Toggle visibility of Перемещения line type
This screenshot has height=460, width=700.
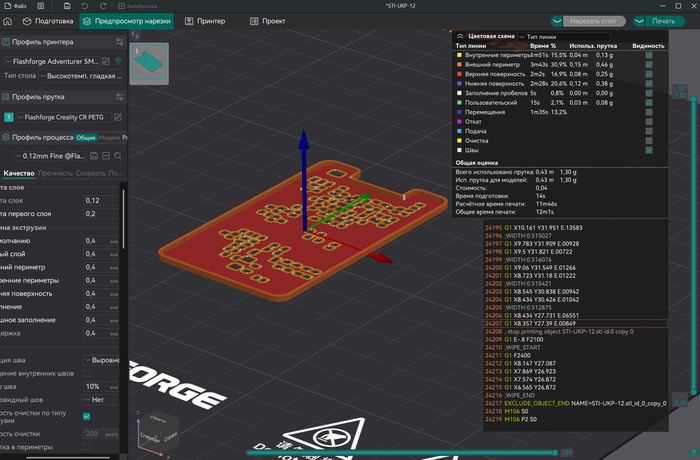[648, 111]
